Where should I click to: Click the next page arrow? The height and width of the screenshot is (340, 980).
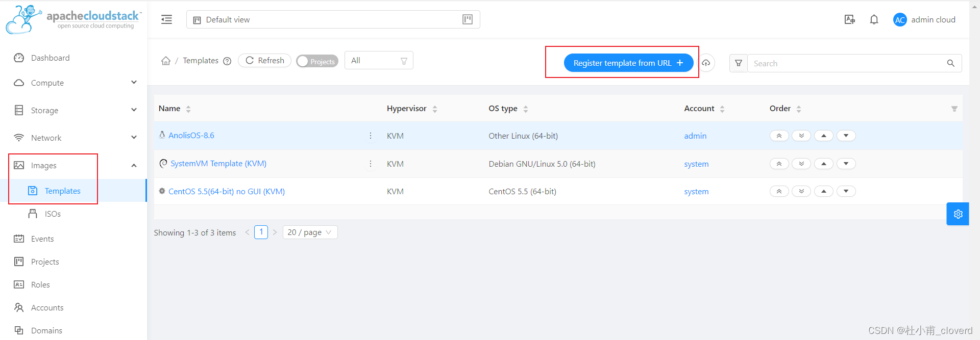275,232
